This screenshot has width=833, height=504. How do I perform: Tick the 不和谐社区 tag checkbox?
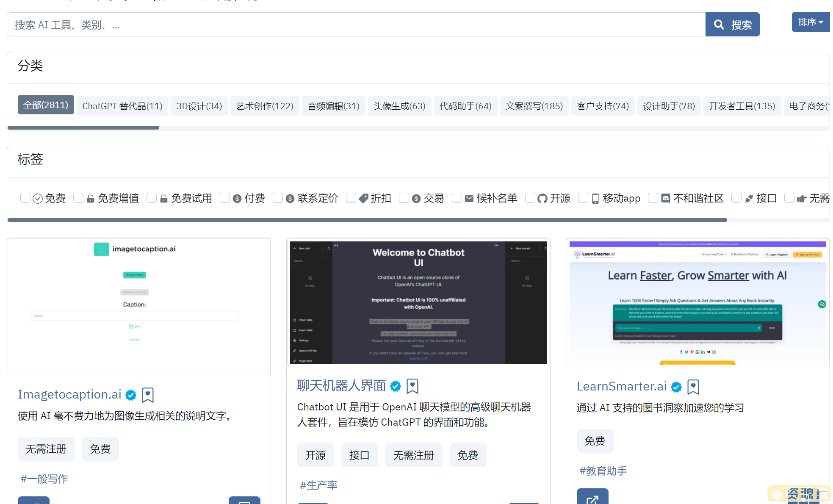(x=653, y=198)
